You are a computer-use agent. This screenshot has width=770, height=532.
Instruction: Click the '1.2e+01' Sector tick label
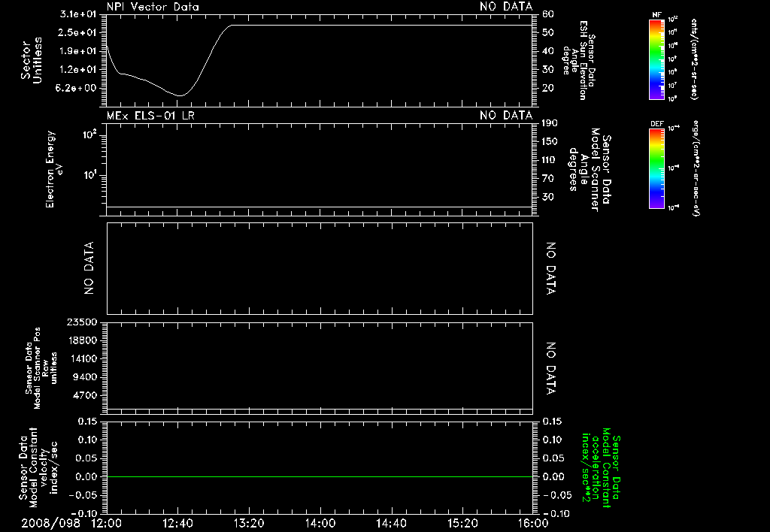pos(77,70)
